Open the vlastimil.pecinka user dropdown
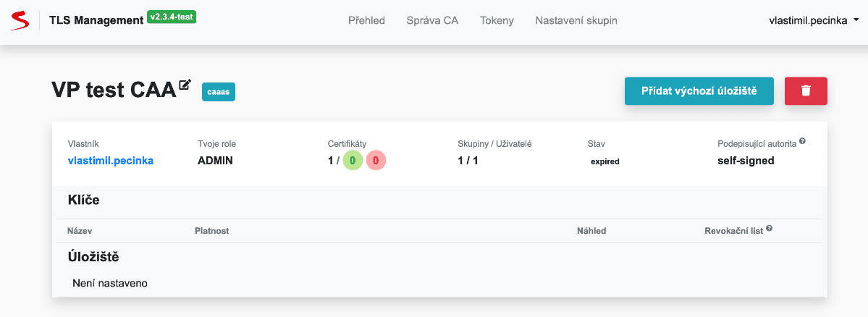The height and width of the screenshot is (317, 868). point(814,20)
